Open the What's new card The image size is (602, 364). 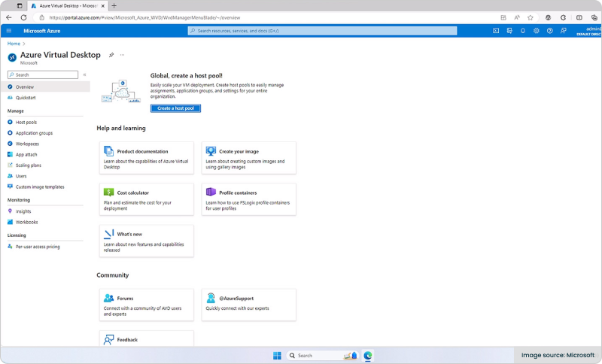pyautogui.click(x=146, y=241)
